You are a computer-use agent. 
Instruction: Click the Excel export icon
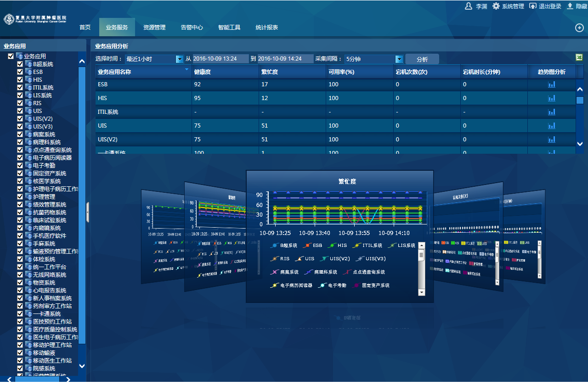tap(579, 57)
